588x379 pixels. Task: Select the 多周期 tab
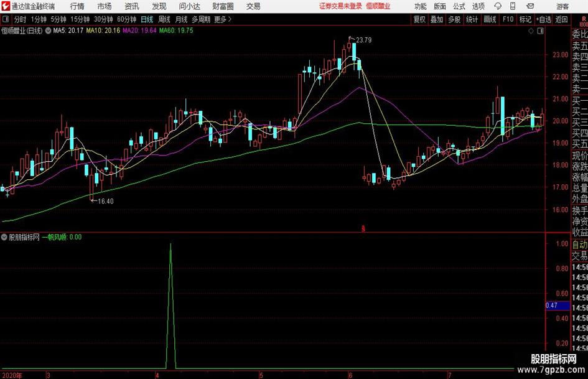202,19
